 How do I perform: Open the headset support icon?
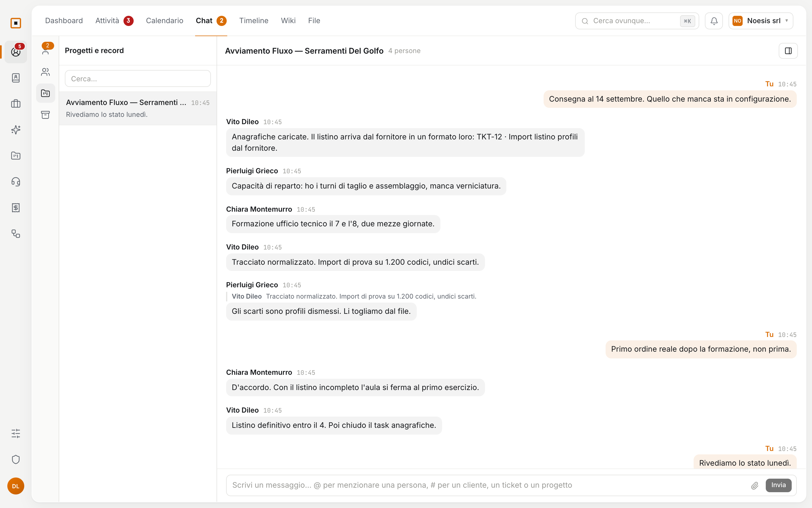click(16, 182)
